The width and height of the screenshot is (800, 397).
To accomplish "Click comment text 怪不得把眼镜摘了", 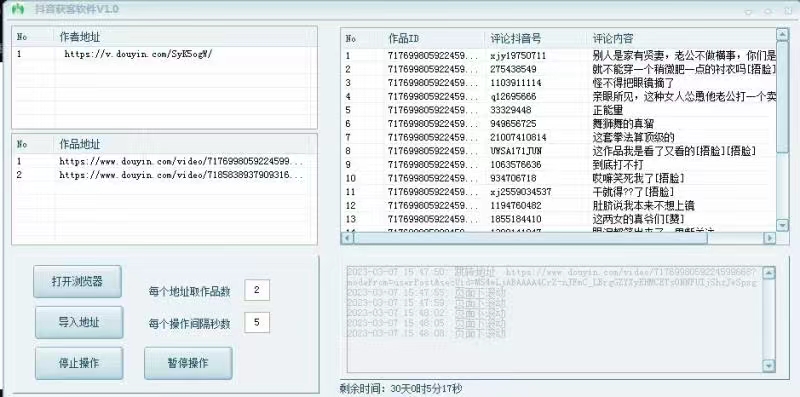I will pyautogui.click(x=634, y=83).
